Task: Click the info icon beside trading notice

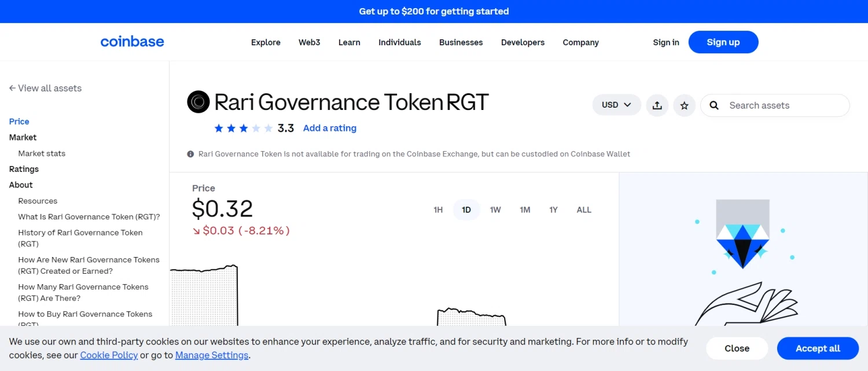Action: click(x=190, y=154)
